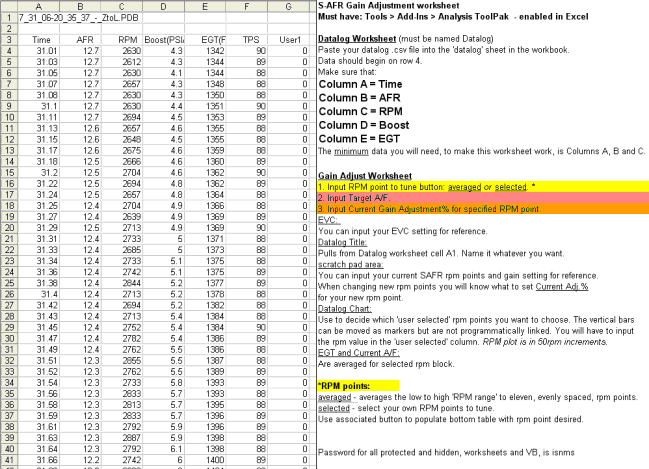The height and width of the screenshot is (469, 649).
Task: Click the Boost(PSI) header cell
Action: [x=163, y=40]
